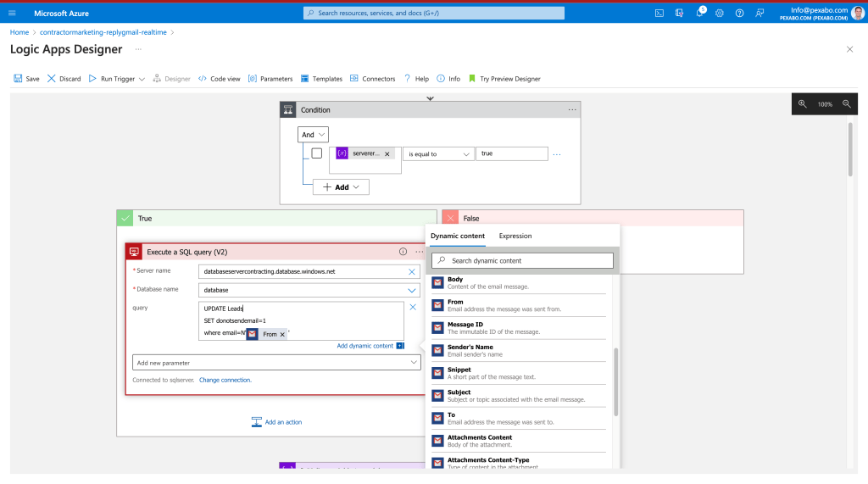Open the condition row ellipsis options
The image size is (868, 484).
[557, 154]
